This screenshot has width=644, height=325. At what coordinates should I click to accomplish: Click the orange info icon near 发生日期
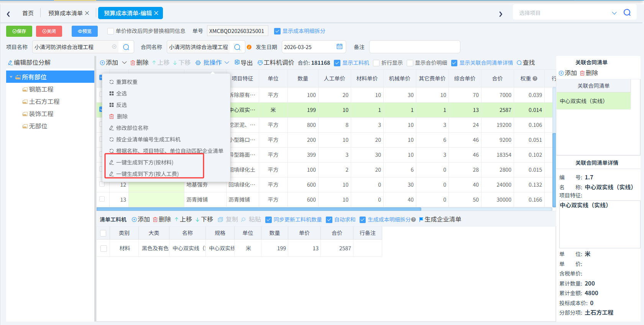249,47
